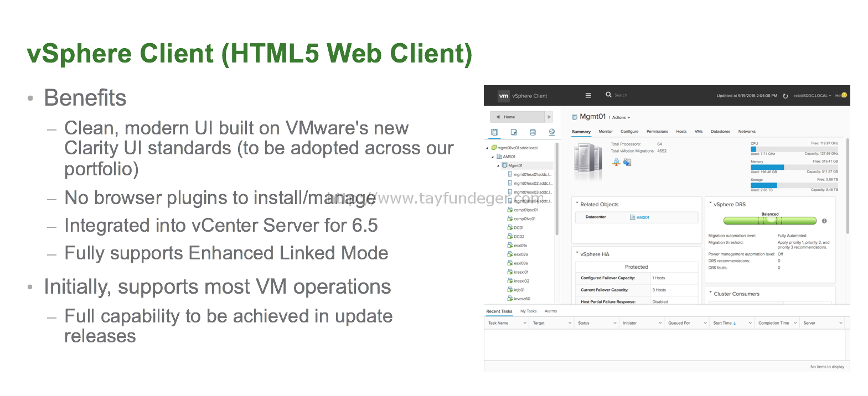This screenshot has height=396, width=868.
Task: Switch to the Permissions tab
Action: tap(657, 132)
